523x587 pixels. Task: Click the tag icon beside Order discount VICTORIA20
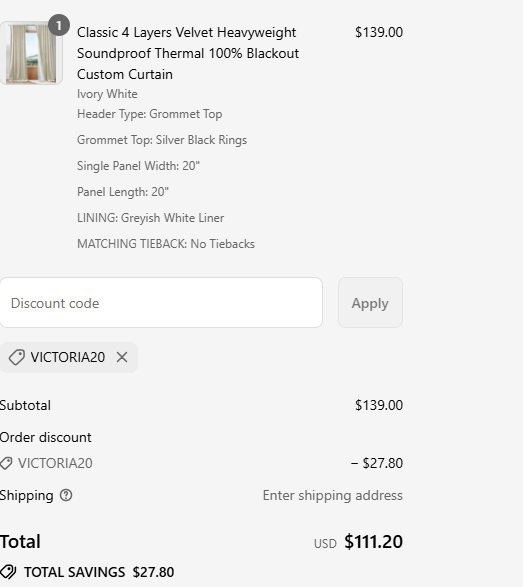pos(6,463)
